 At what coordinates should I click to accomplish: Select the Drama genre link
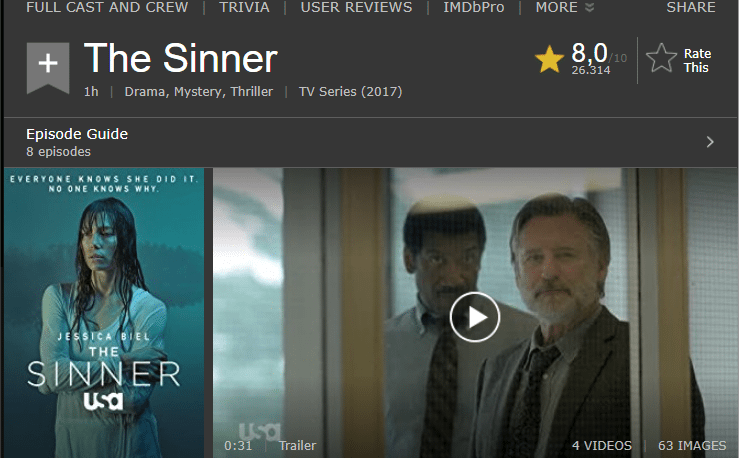[x=145, y=91]
